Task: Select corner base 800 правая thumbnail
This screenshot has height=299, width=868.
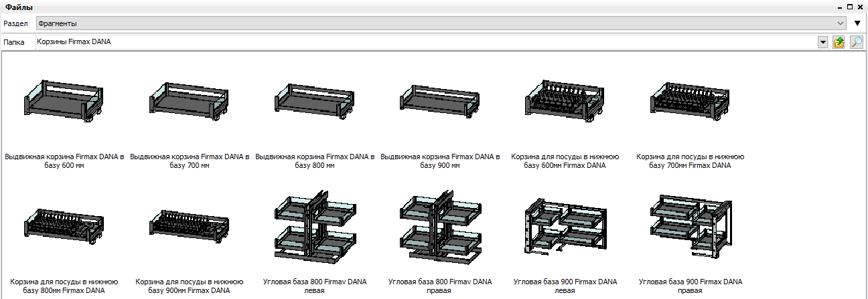Action: tap(440, 226)
